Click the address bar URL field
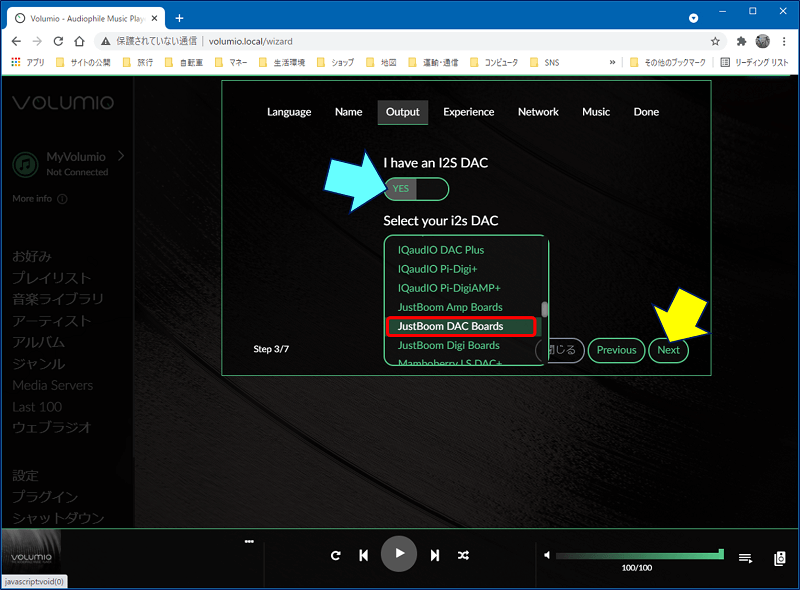 click(x=408, y=41)
